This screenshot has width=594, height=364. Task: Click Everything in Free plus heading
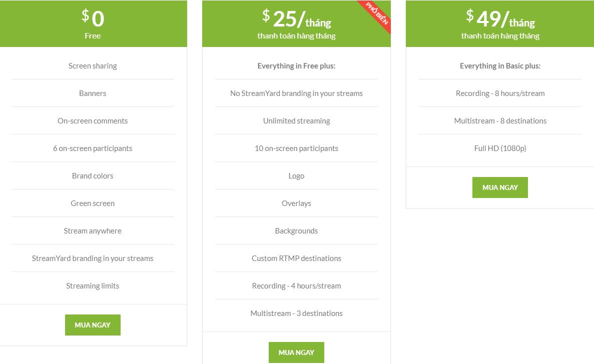click(x=296, y=66)
